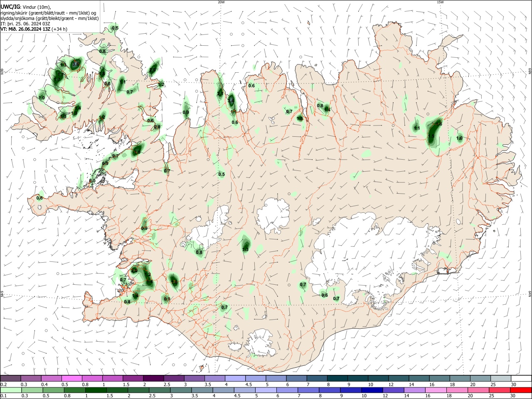Select the dark green swatch between 1 and 1.5
This screenshot has height=399, width=532.
(x=96, y=390)
